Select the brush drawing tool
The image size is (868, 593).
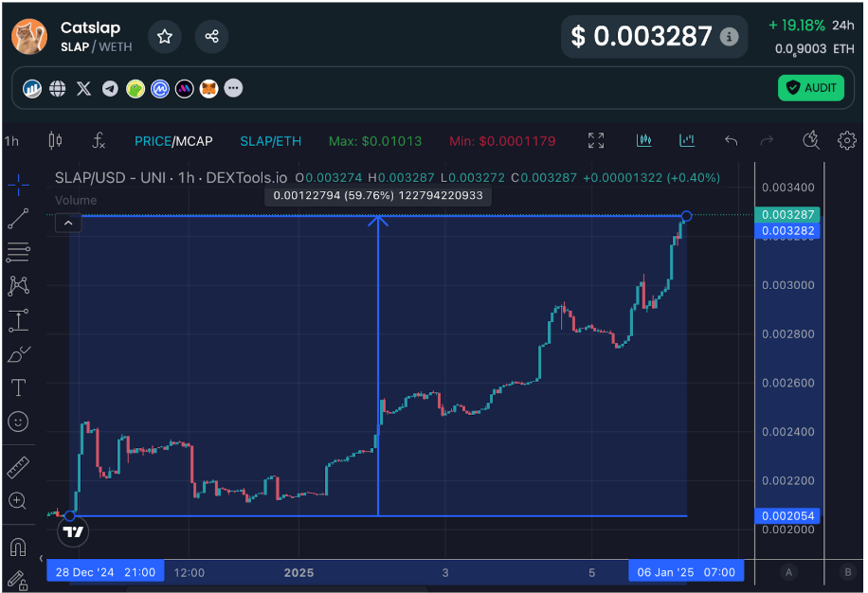click(x=18, y=354)
